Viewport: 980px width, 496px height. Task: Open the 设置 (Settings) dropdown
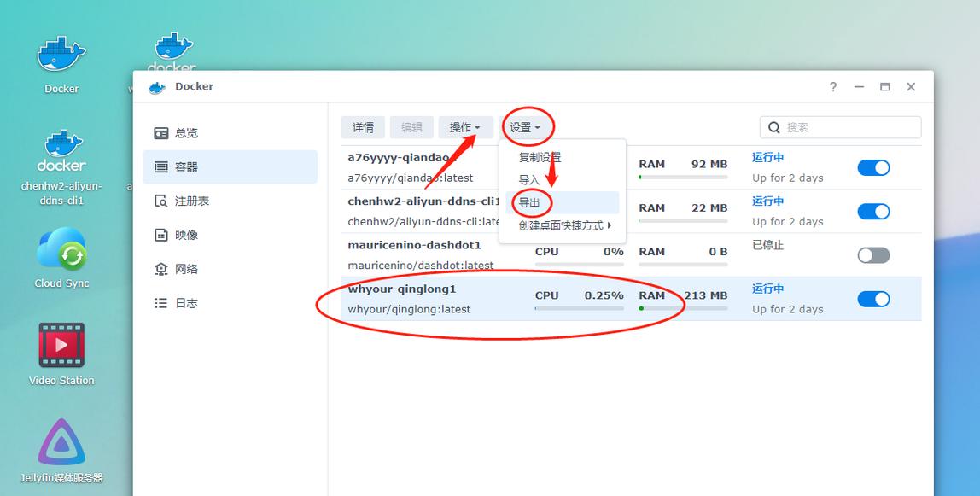[x=527, y=126]
